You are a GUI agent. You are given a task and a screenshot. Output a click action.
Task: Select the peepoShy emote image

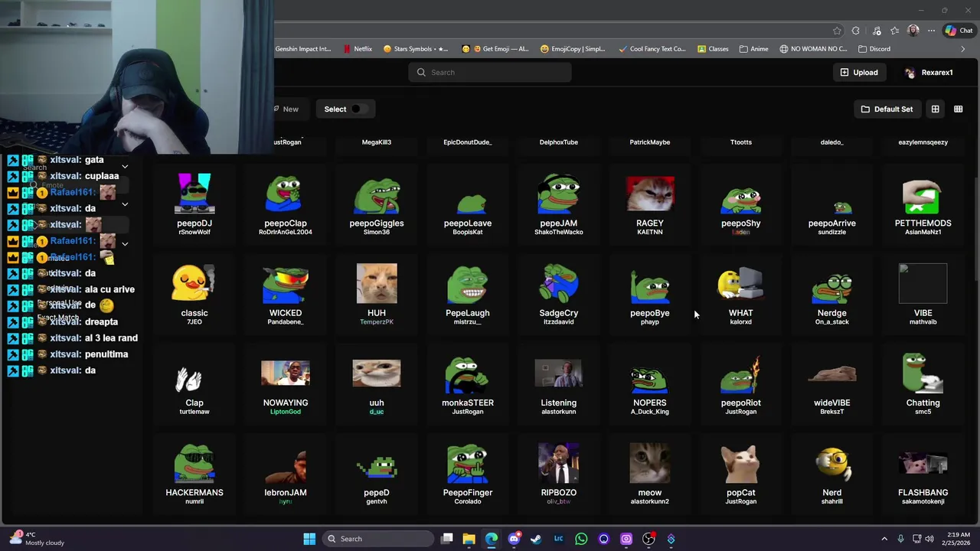click(x=741, y=201)
